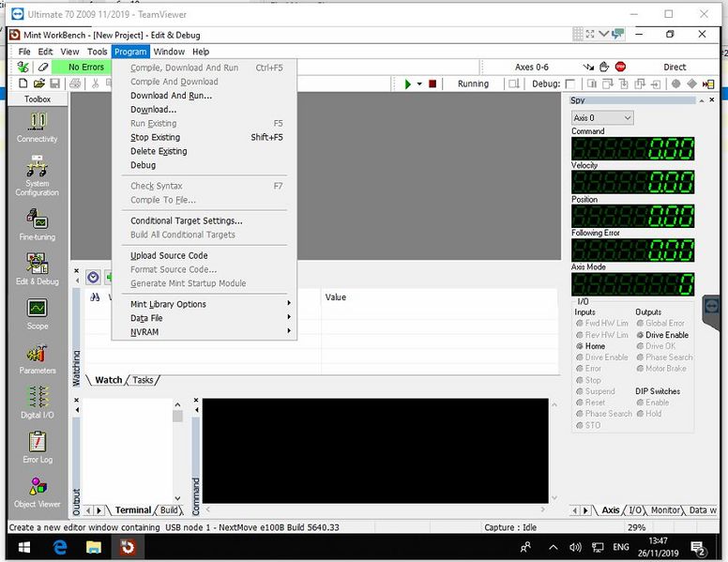Viewport: 728px width, 562px height.
Task: Select Upload Source Code menu item
Action: pyautogui.click(x=205, y=255)
